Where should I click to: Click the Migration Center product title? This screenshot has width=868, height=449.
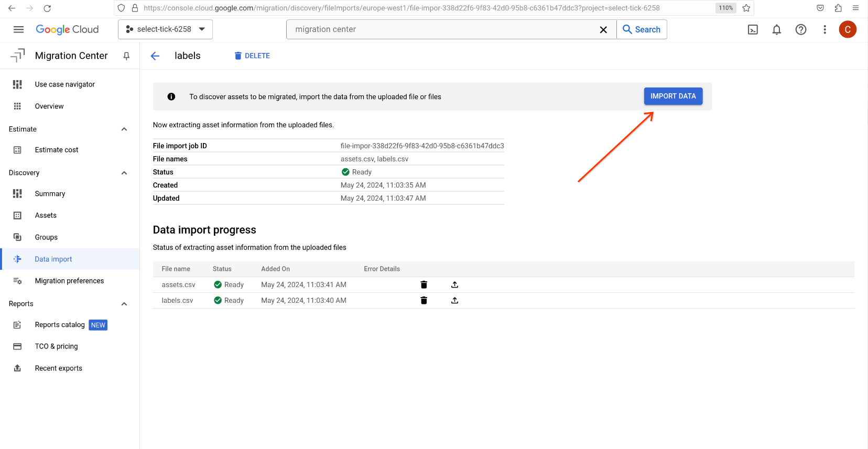tap(71, 56)
